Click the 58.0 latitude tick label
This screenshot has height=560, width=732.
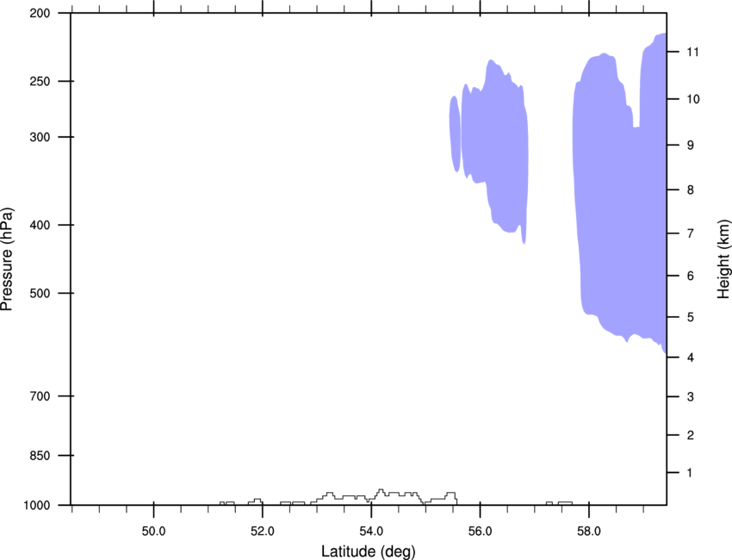[x=589, y=532]
